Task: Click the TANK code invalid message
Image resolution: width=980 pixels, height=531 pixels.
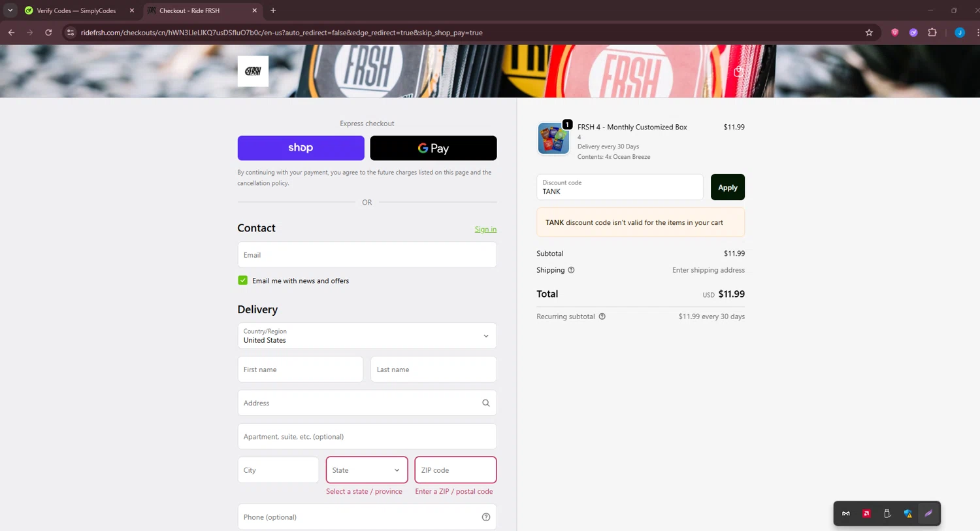Action: pyautogui.click(x=641, y=222)
